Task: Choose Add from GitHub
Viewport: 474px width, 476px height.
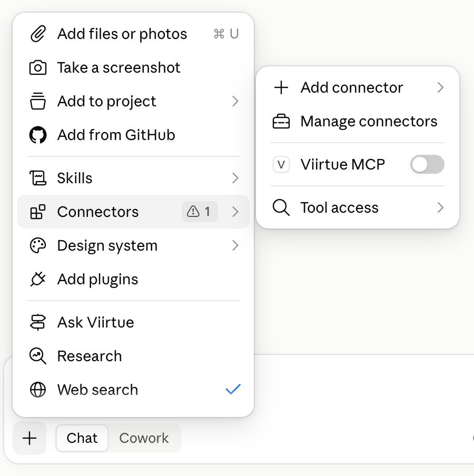Action: pos(133,135)
